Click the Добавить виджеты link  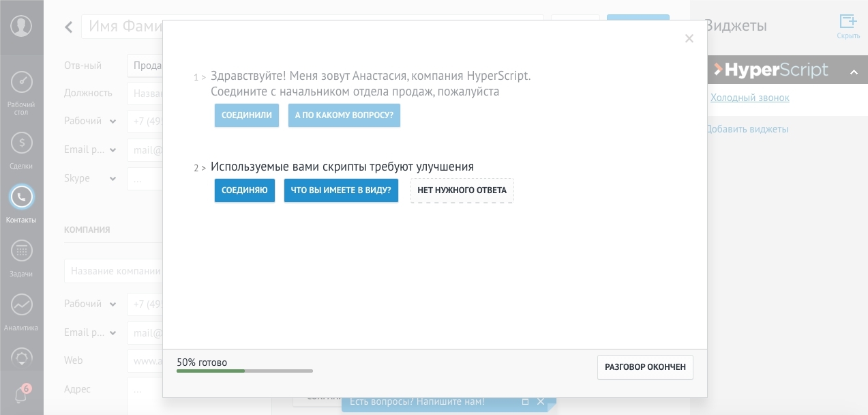click(x=747, y=129)
